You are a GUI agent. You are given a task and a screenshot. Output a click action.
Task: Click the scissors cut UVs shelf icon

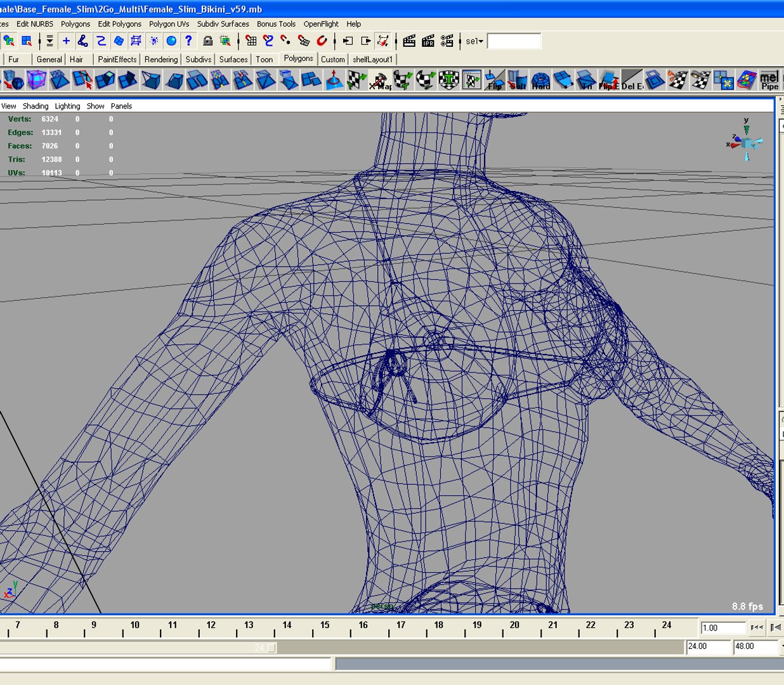[x=678, y=81]
